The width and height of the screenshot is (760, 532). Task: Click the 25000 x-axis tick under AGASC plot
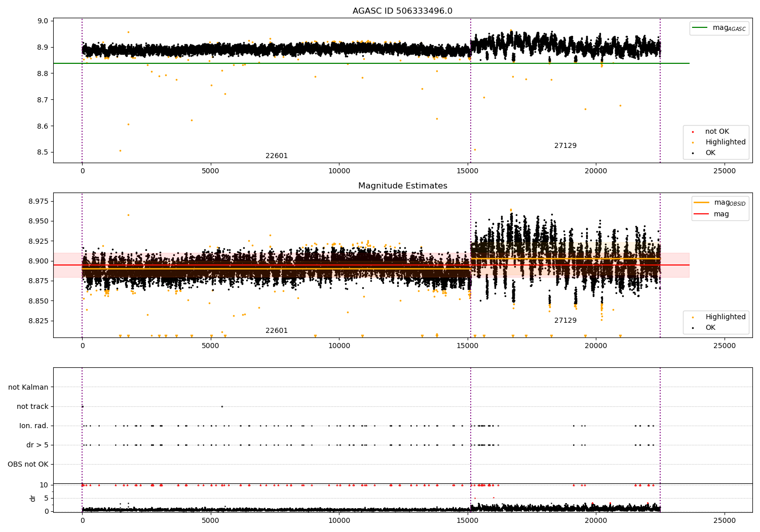[725, 171]
